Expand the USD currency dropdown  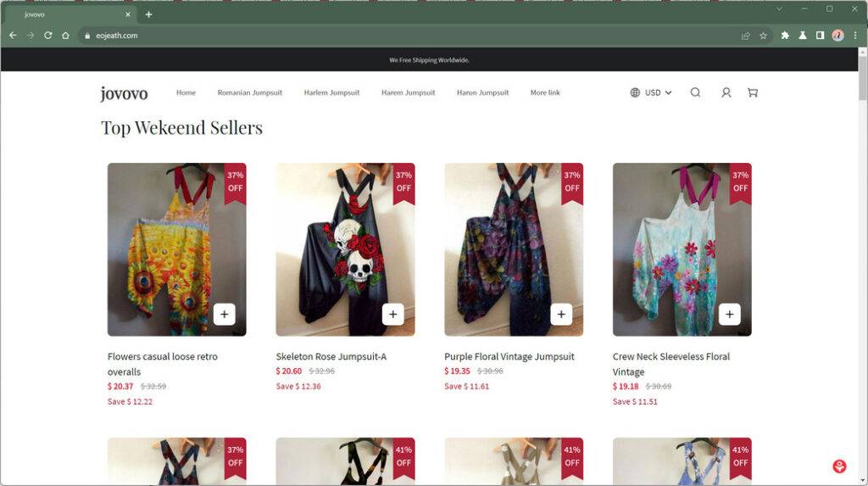[651, 92]
